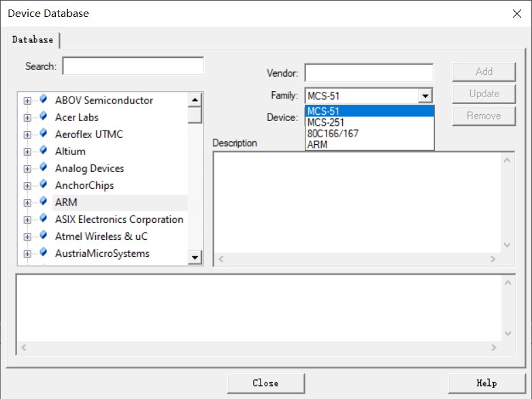Focus the Search input field
Screen dimensions: 532x399
pos(133,66)
